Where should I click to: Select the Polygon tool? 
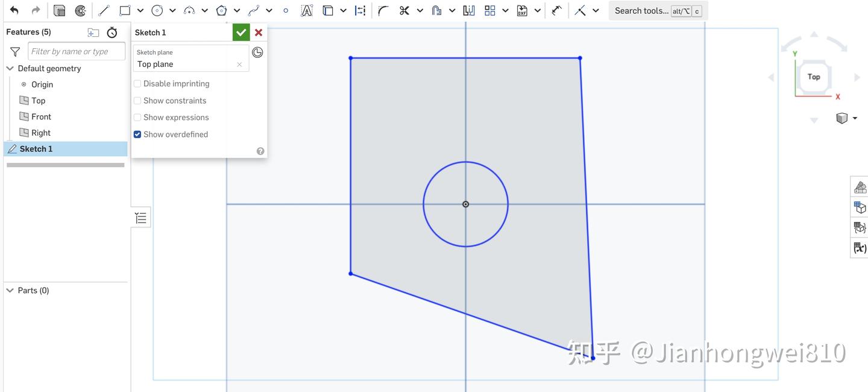(x=221, y=10)
